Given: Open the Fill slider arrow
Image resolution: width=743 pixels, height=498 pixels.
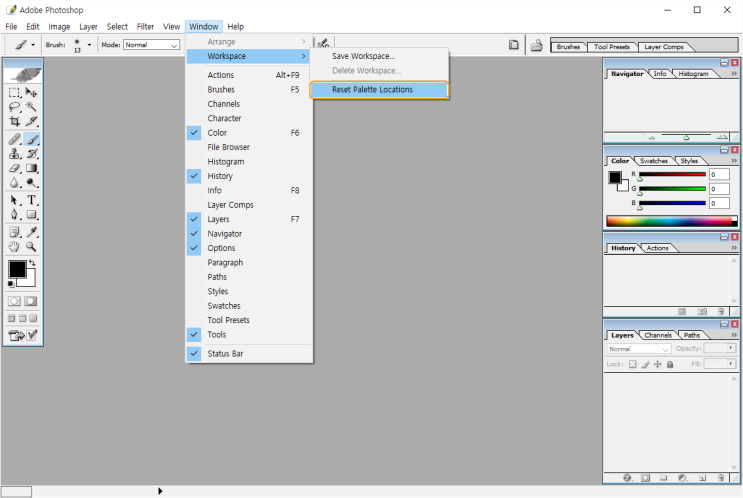Looking at the screenshot, I should (x=731, y=364).
